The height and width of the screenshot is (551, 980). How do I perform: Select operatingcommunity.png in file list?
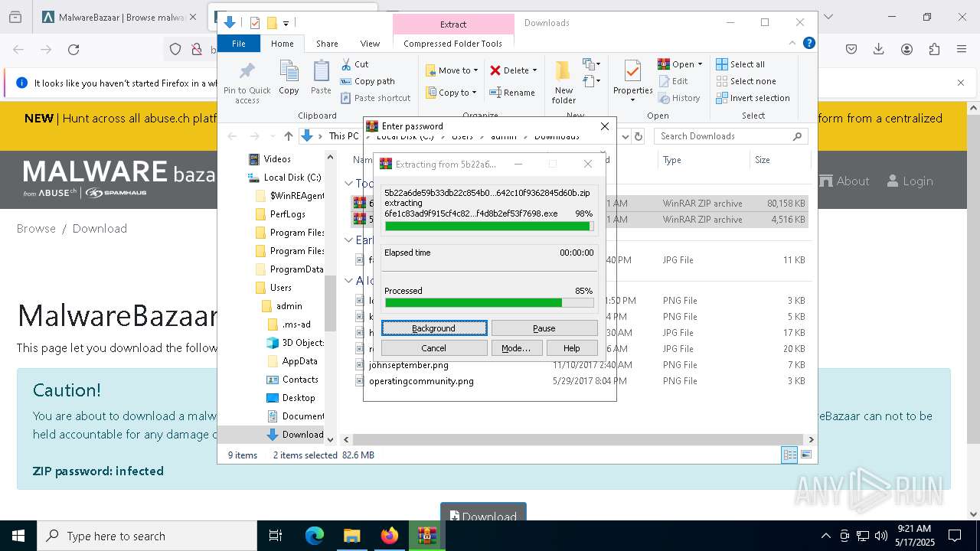coord(421,381)
